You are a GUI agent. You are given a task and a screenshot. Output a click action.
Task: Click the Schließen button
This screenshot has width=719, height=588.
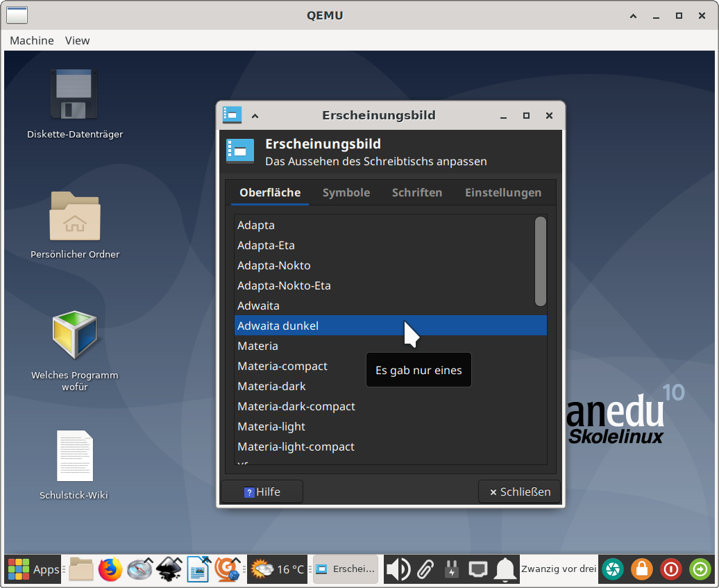[520, 492]
